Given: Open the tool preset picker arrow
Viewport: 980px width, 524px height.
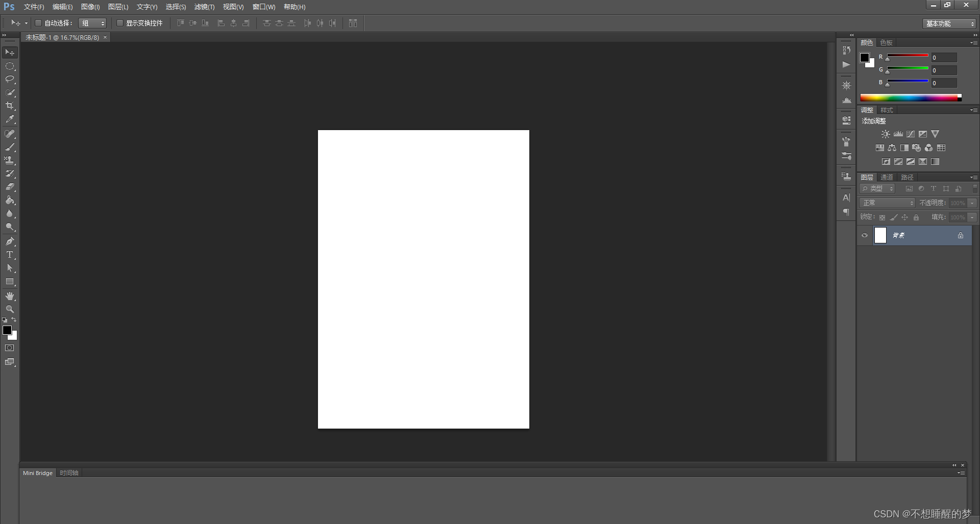Looking at the screenshot, I should click(x=26, y=23).
